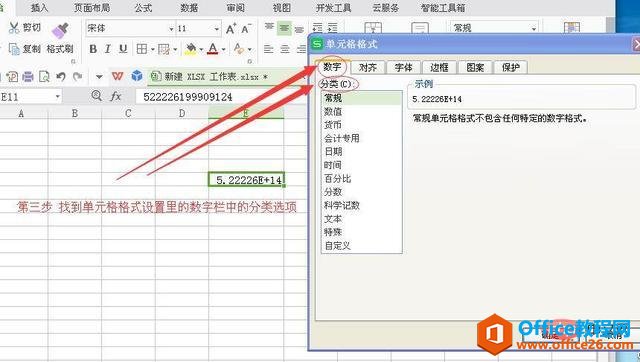This screenshot has height=362, width=640.
Task: Decrease font size with the A- icon
Action: (246, 29)
